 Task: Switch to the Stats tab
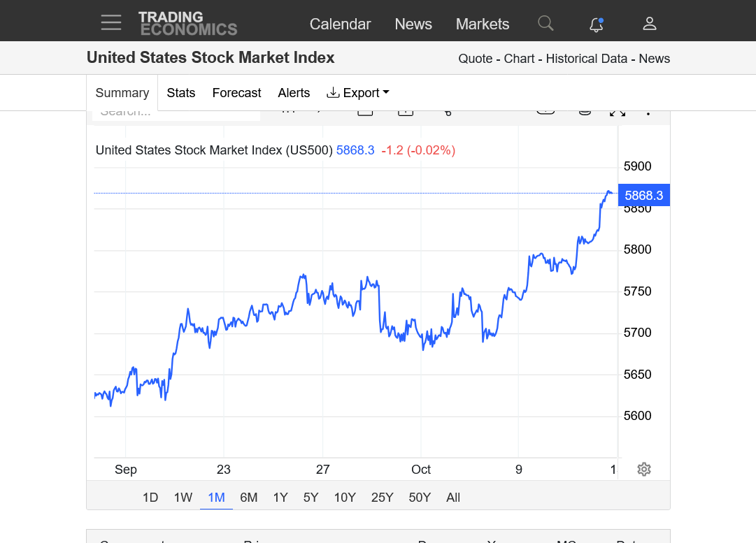tap(181, 92)
